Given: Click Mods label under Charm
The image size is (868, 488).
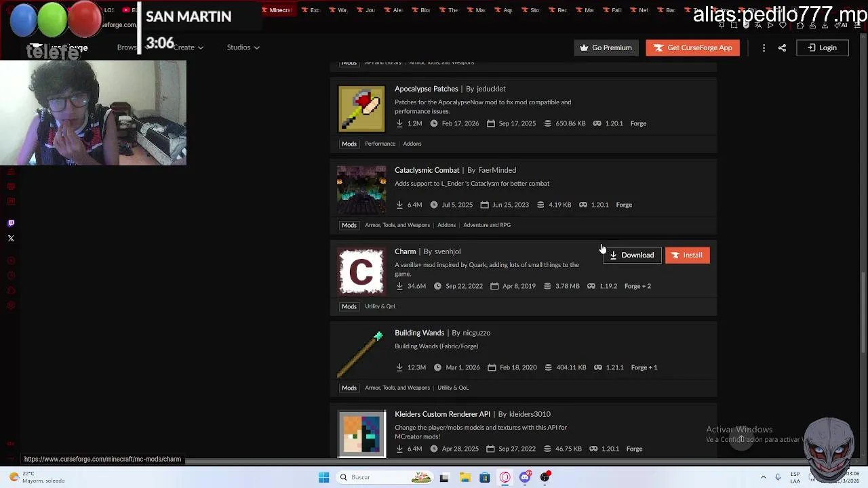Looking at the screenshot, I should 349,306.
